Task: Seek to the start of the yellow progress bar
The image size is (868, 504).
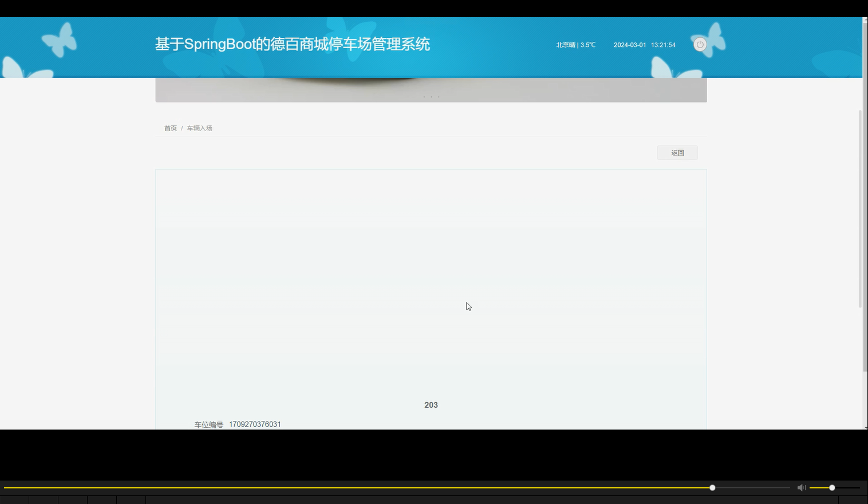Action: [x=6, y=487]
